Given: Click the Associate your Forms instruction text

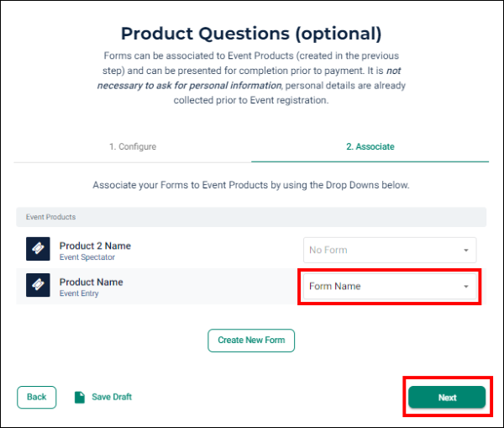Looking at the screenshot, I should pos(251,185).
